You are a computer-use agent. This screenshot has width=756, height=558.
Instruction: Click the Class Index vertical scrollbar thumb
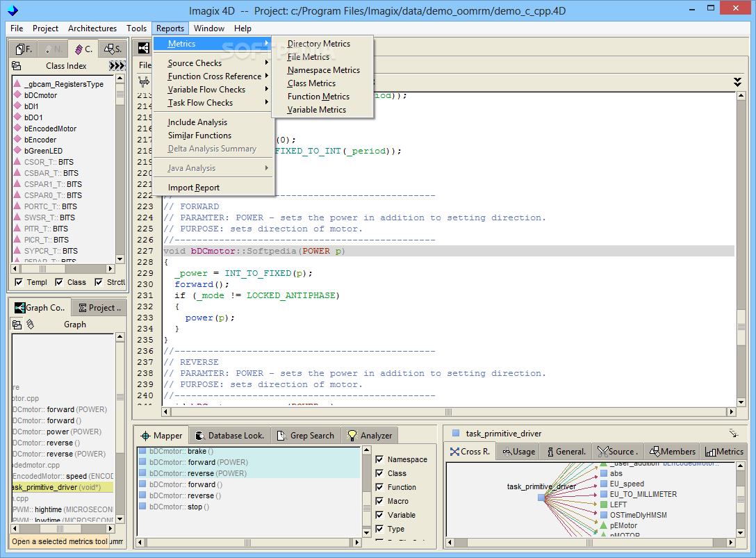click(120, 93)
